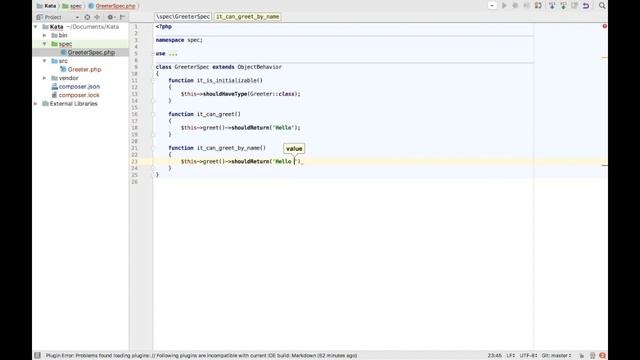Click the red notification icon in status bar
This screenshot has height=360, width=640.
[602, 356]
